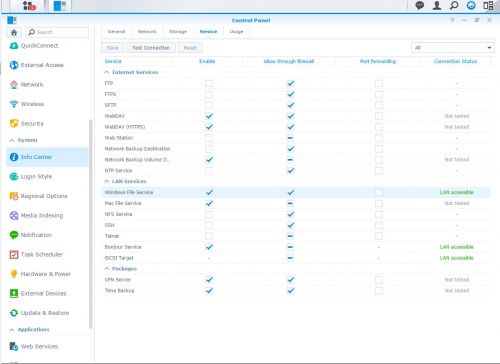The image size is (500, 364).
Task: Open the notifications chat bubble icon
Action: pos(420,5)
